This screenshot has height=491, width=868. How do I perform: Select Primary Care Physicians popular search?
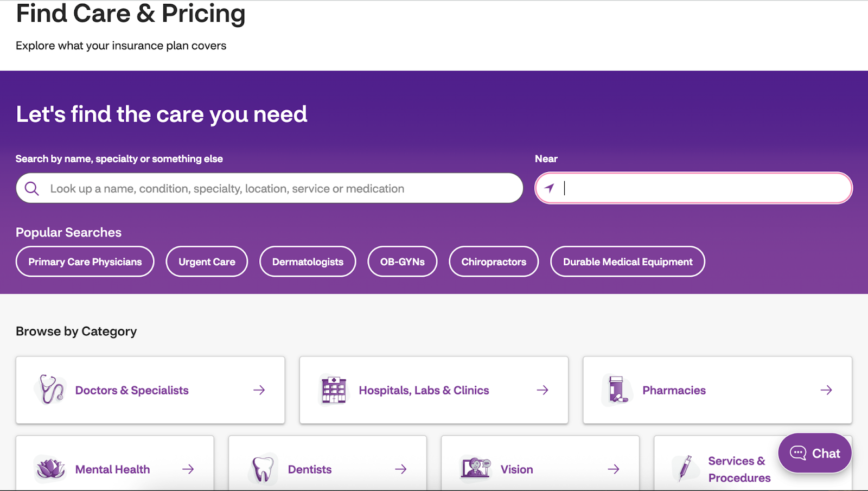[x=85, y=262]
